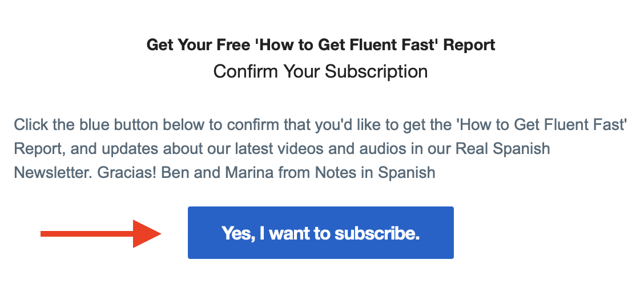Screen dimensions: 644x292
Task: Click the word 'subscribe.' on the blue button
Action: tap(377, 233)
